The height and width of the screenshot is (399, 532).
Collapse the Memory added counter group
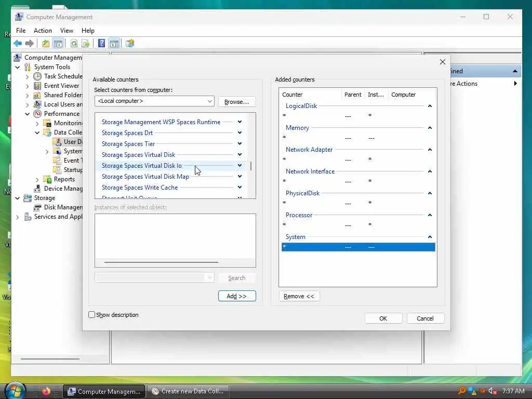[x=430, y=128]
